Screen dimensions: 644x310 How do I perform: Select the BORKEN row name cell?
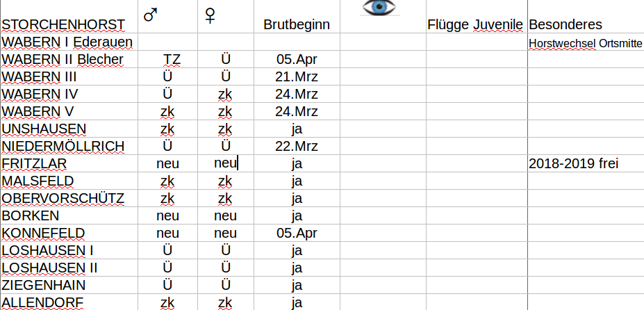pos(69,215)
